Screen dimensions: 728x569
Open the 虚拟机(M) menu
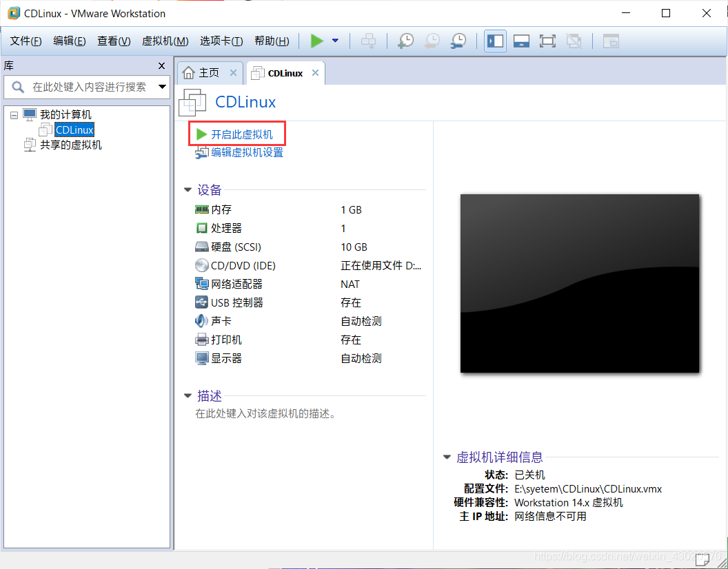(x=165, y=41)
